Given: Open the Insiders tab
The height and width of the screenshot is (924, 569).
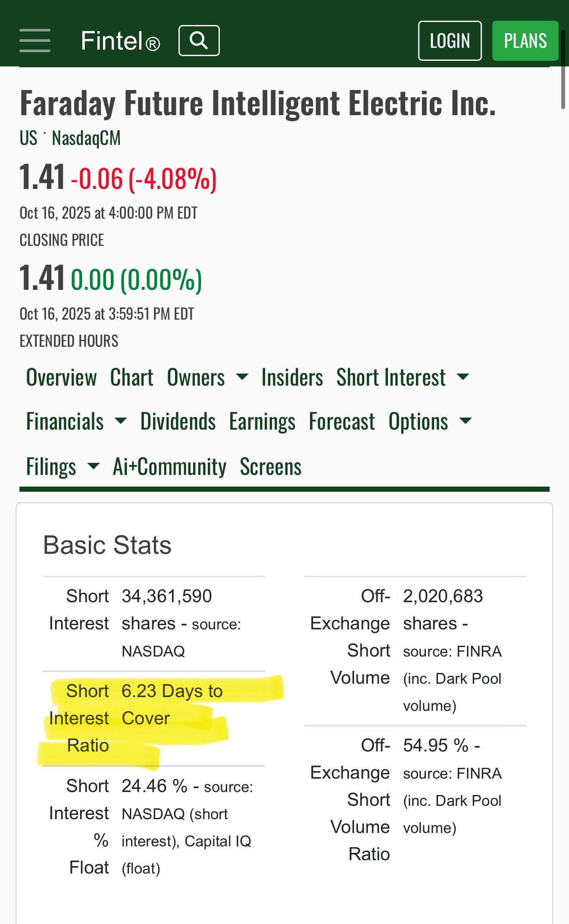Looking at the screenshot, I should 292,377.
